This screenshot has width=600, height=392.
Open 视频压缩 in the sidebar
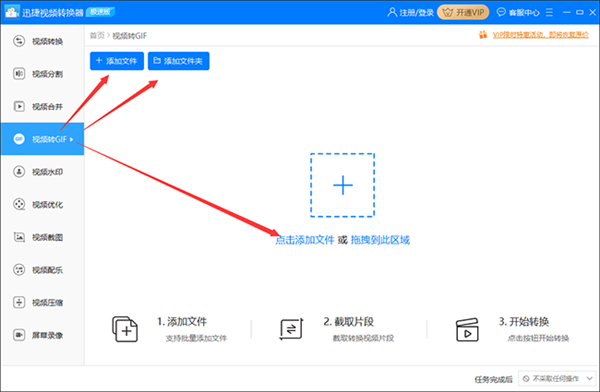42,302
